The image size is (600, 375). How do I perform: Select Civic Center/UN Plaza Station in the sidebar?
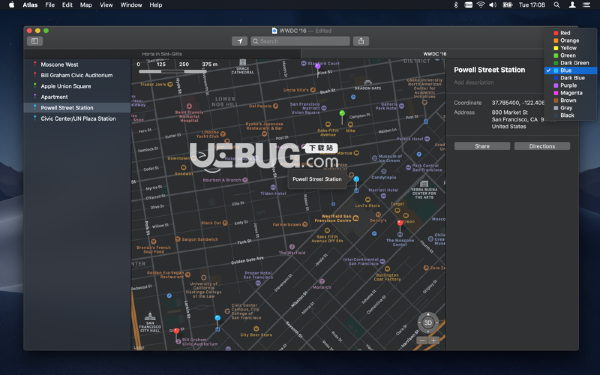pyautogui.click(x=77, y=119)
